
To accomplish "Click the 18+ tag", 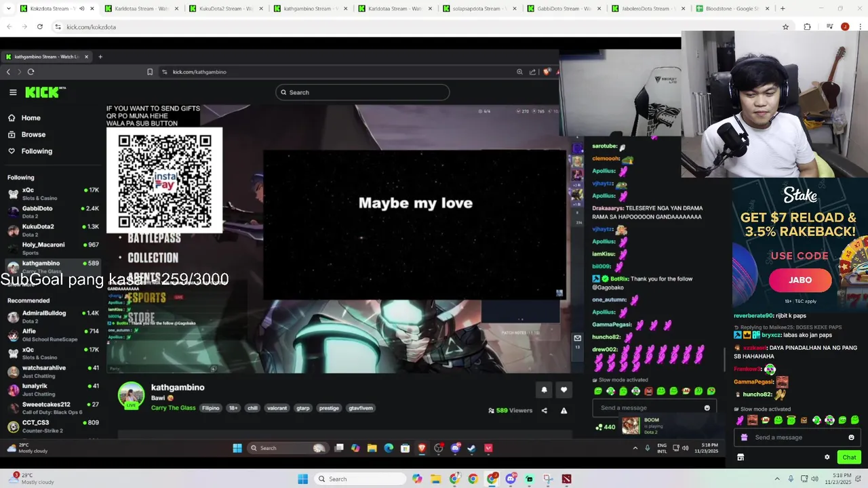I will (x=233, y=408).
